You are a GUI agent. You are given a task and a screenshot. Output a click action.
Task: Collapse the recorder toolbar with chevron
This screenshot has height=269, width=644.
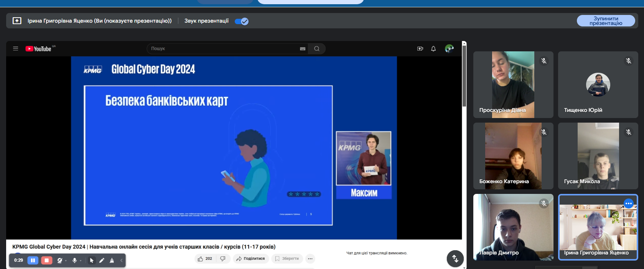(x=122, y=261)
